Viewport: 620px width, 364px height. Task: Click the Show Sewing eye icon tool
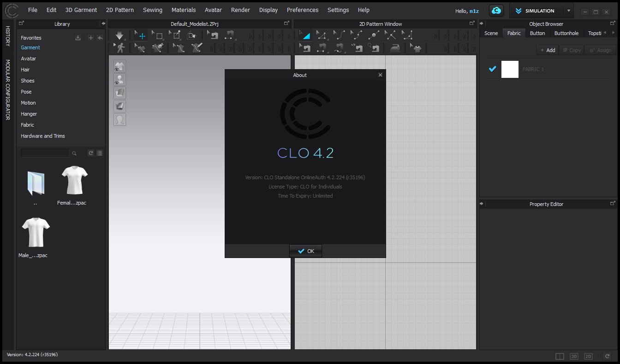coord(356,47)
